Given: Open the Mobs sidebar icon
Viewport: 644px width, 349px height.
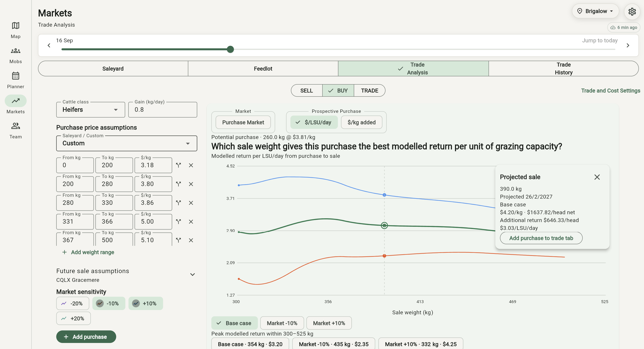Looking at the screenshot, I should [x=15, y=51].
